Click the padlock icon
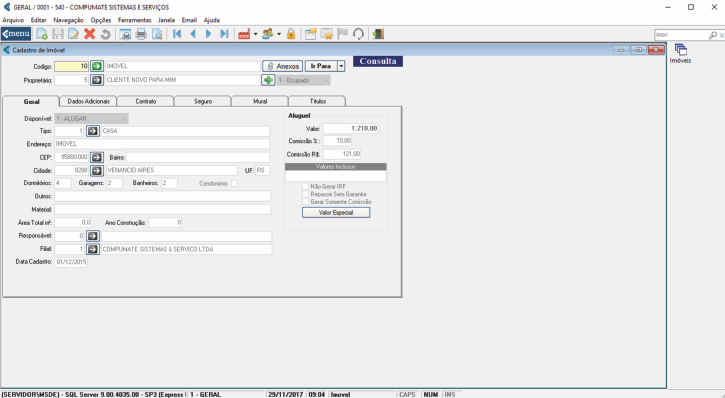Image resolution: width=725 pixels, height=398 pixels. click(x=291, y=34)
